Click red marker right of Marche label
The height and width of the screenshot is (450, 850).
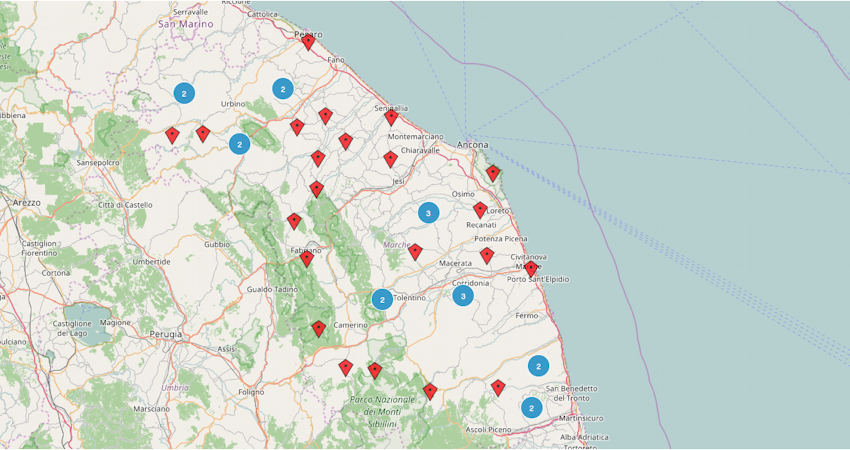[415, 252]
